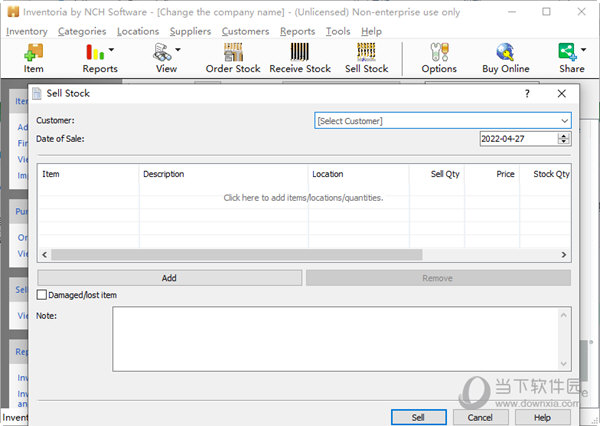Click the Buy Online globe icon
This screenshot has width=600, height=426.
pos(505,52)
